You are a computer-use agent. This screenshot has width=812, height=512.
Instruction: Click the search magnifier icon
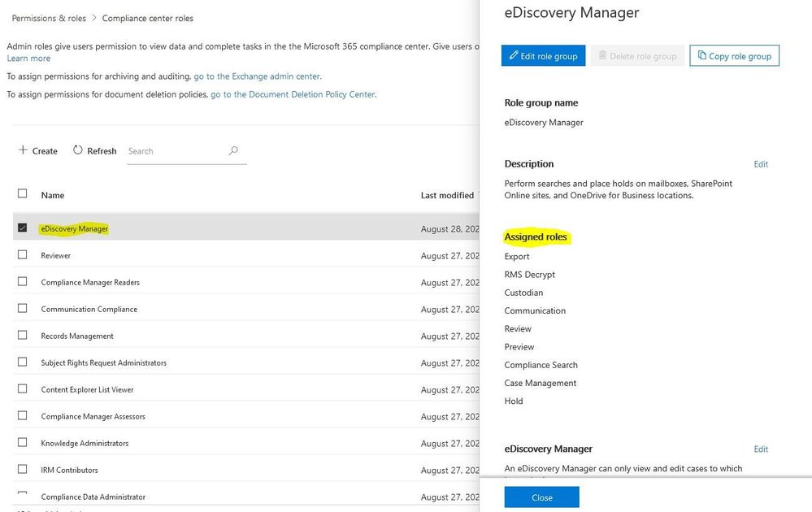(x=233, y=150)
